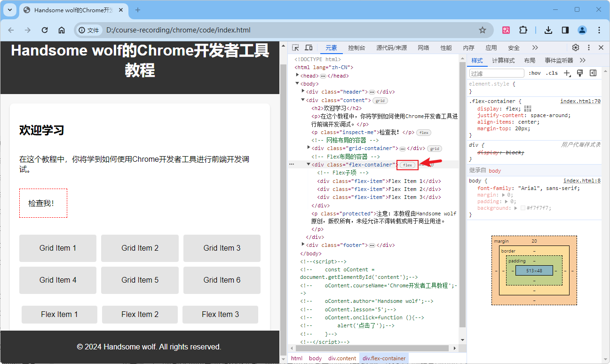Click the Flex Item 2 box on the page
This screenshot has height=364, width=610.
(x=140, y=314)
